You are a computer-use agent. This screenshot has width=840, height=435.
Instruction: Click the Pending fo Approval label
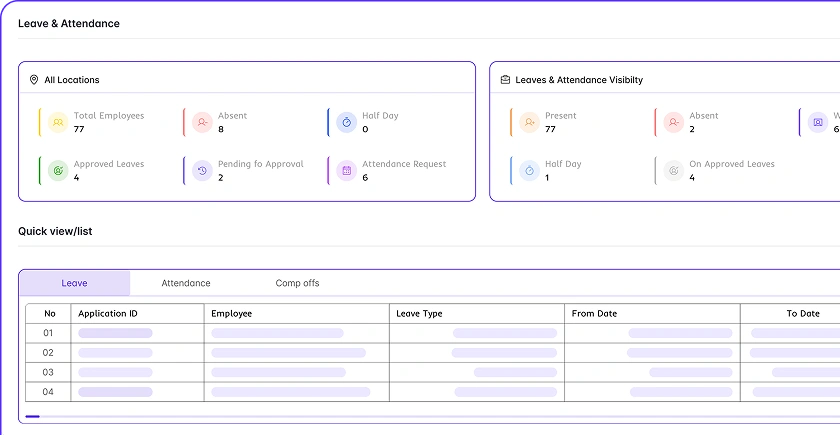(x=261, y=164)
